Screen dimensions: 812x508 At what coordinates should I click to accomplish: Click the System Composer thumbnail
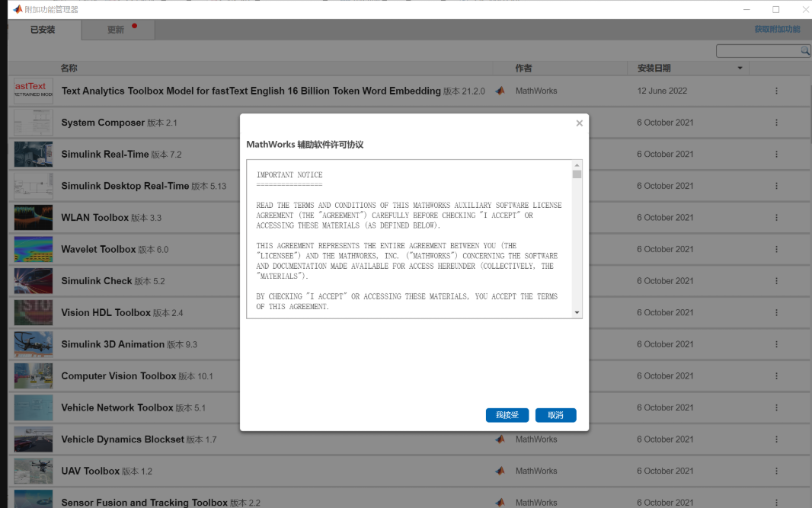34,123
